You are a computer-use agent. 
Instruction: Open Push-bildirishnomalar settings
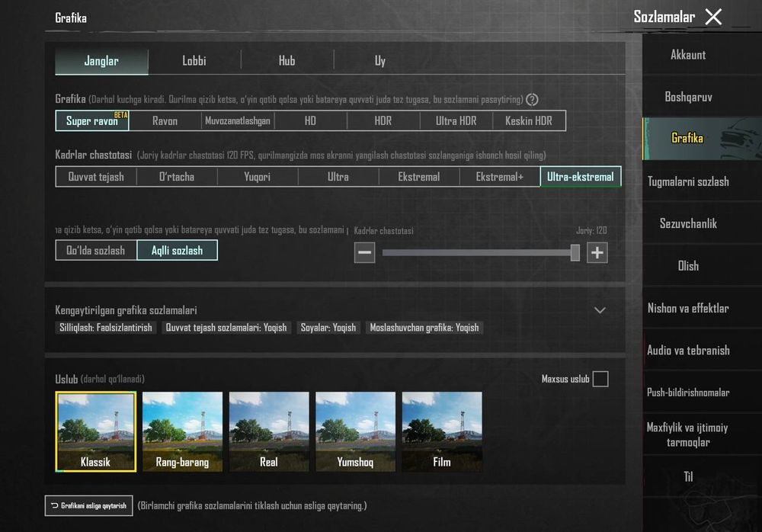coord(703,393)
